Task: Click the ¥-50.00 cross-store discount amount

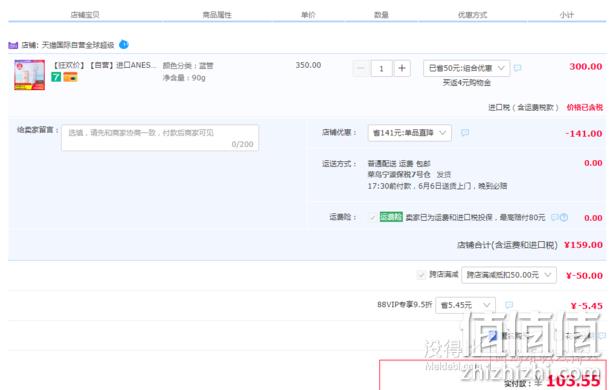Action: (584, 276)
